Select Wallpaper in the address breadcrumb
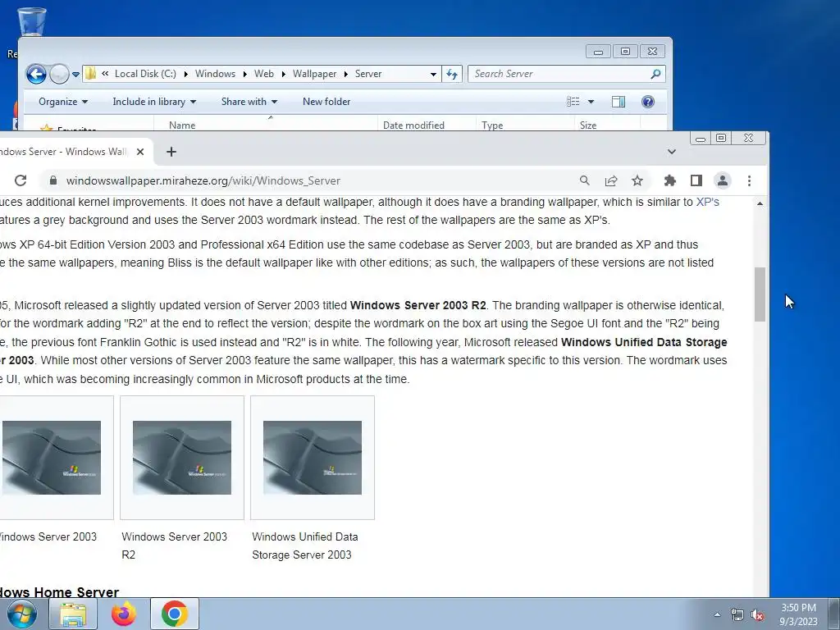 pyautogui.click(x=314, y=74)
